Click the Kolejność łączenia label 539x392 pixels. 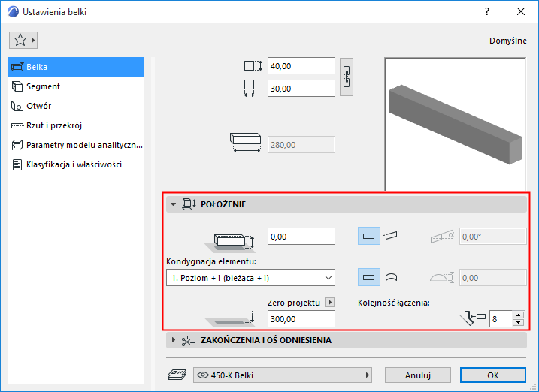coord(394,303)
